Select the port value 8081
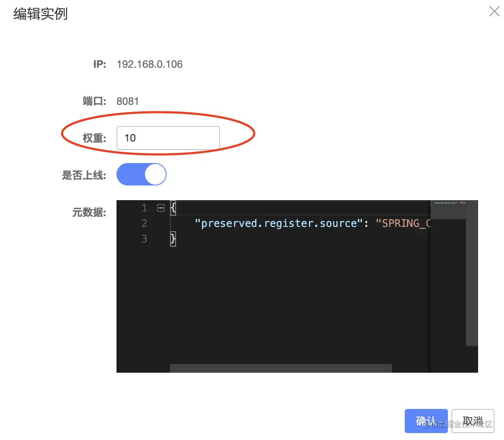This screenshot has height=440, width=504. 128,101
